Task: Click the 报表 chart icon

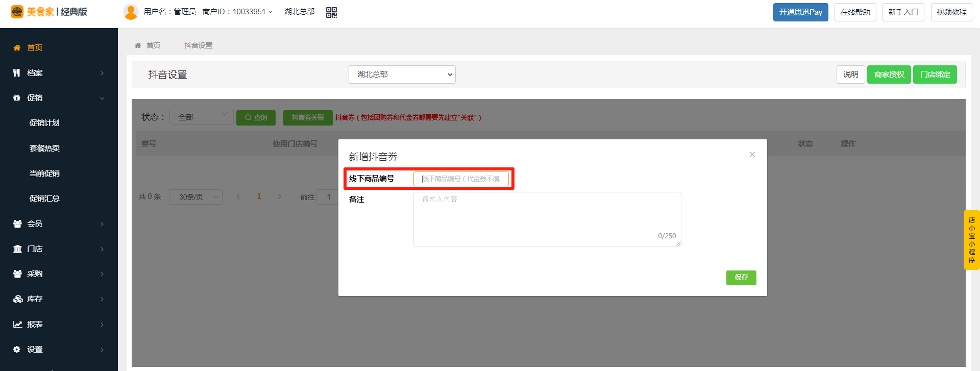Action: click(x=17, y=324)
